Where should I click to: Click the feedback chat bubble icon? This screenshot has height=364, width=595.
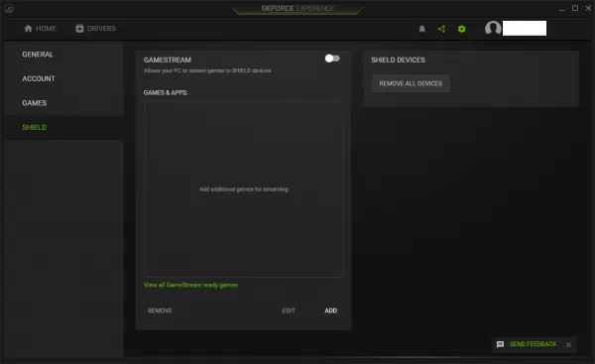point(500,344)
